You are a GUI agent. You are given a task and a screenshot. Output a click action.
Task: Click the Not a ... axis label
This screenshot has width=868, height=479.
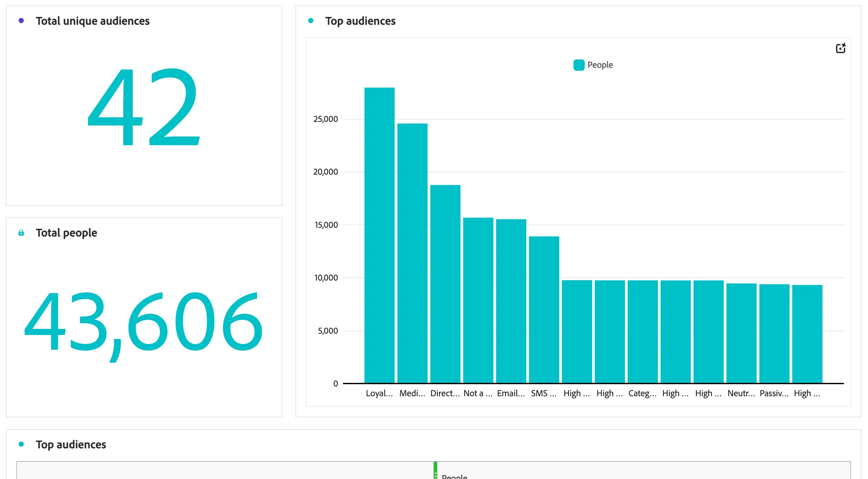[x=478, y=393]
